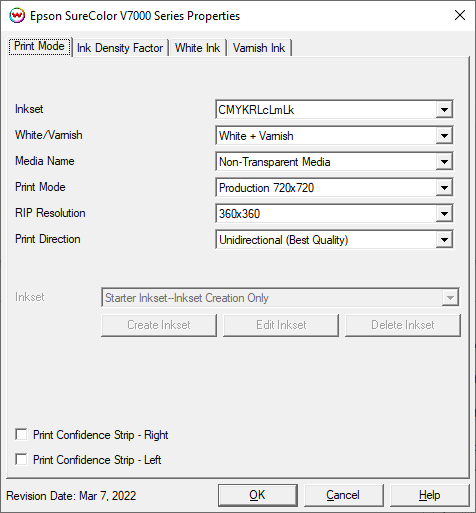Open the Inkset CMYKRLcLmLk dropdown arrow
Screen dimensions: 476x513
point(444,110)
